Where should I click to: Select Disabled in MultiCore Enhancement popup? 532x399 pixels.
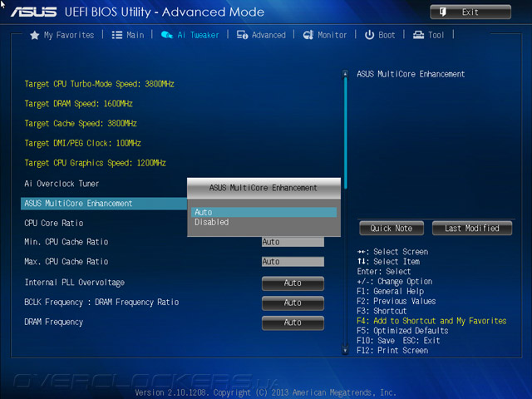tap(264, 222)
